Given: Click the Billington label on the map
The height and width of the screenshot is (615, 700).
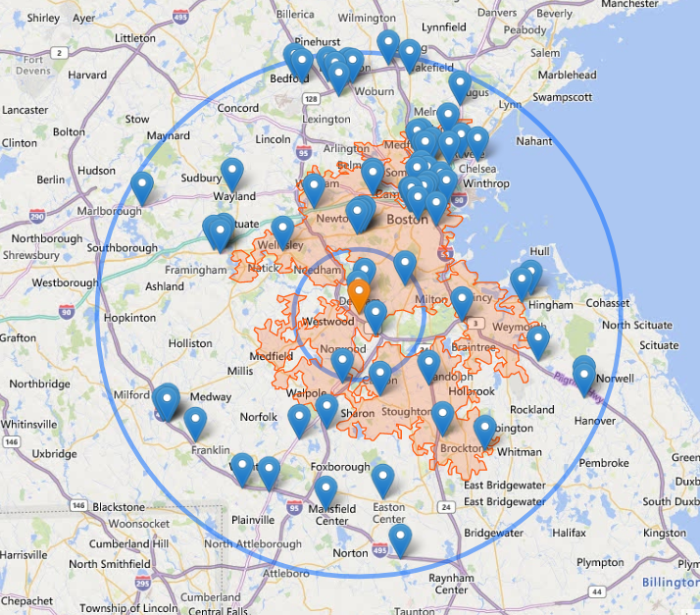Looking at the screenshot, I should 671,583.
